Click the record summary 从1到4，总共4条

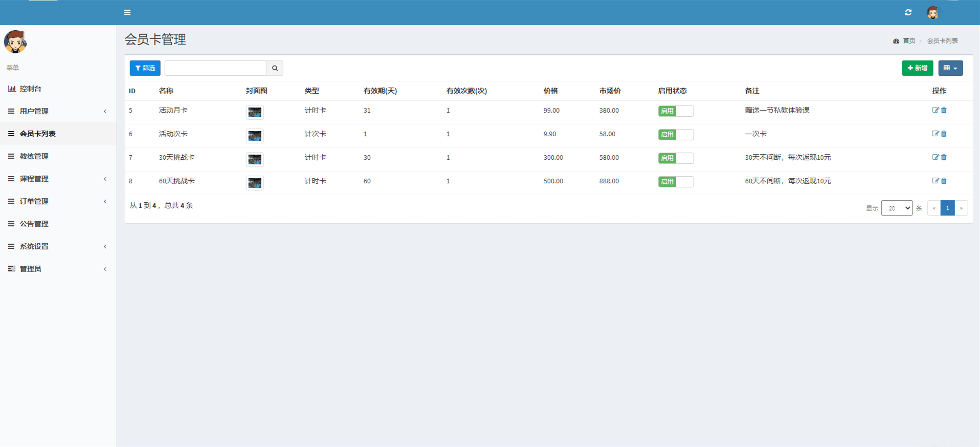pyautogui.click(x=161, y=205)
